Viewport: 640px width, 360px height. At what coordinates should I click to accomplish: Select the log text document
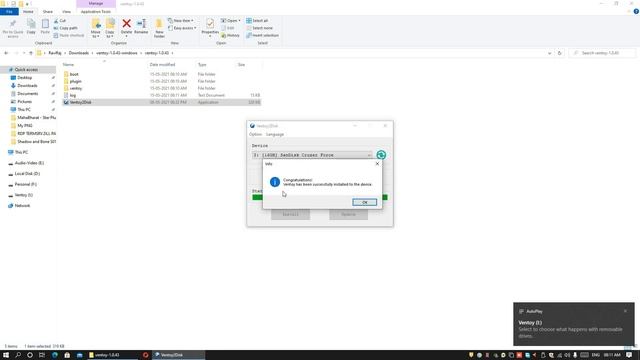point(73,95)
